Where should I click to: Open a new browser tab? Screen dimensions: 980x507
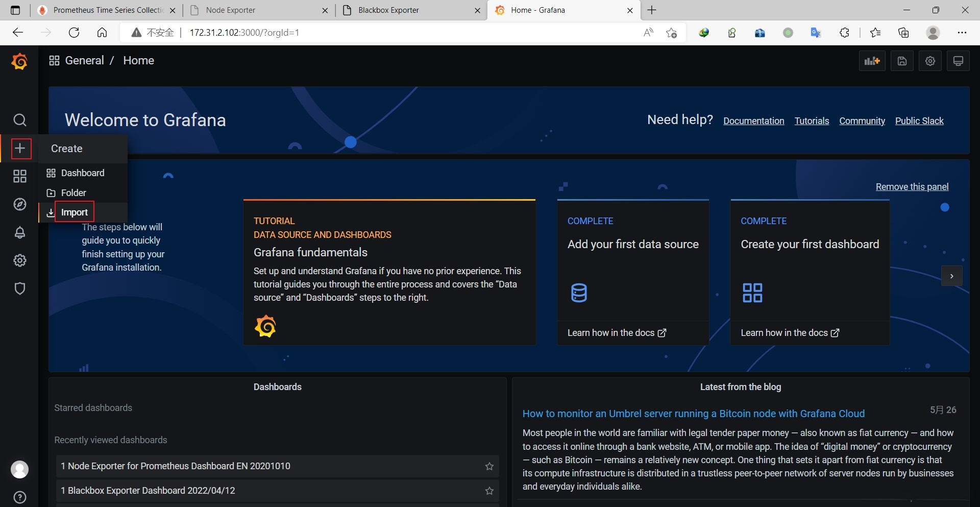coord(652,10)
